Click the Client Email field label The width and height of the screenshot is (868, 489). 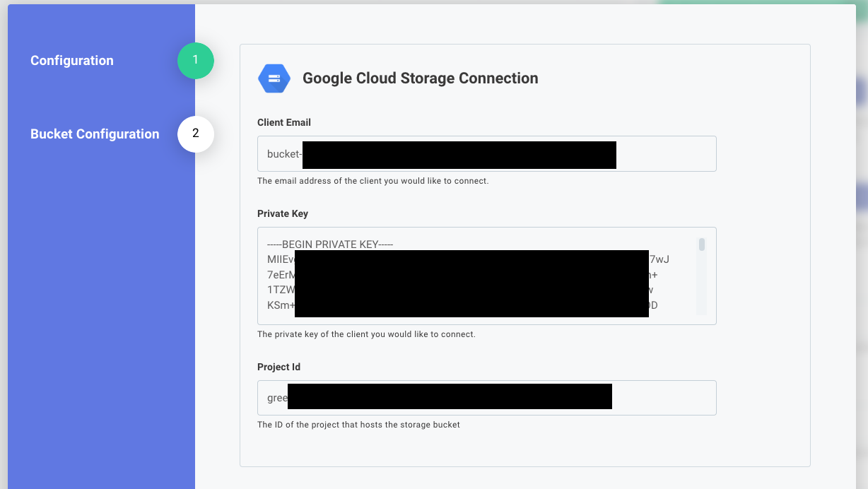tap(283, 122)
